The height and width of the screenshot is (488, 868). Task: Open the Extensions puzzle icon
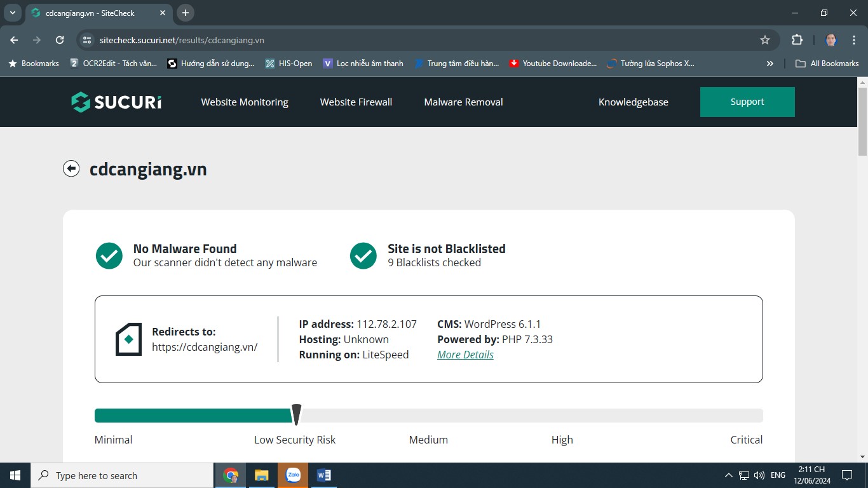[x=797, y=40]
